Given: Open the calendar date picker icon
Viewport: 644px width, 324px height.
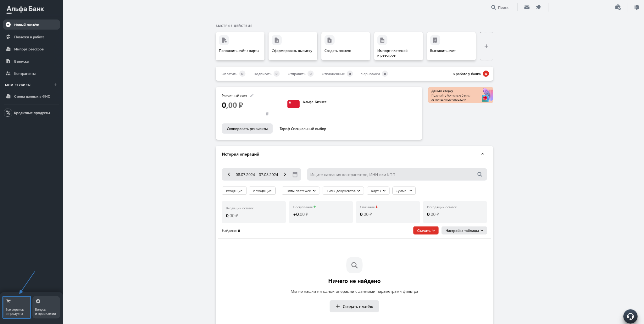Looking at the screenshot, I should [x=295, y=175].
